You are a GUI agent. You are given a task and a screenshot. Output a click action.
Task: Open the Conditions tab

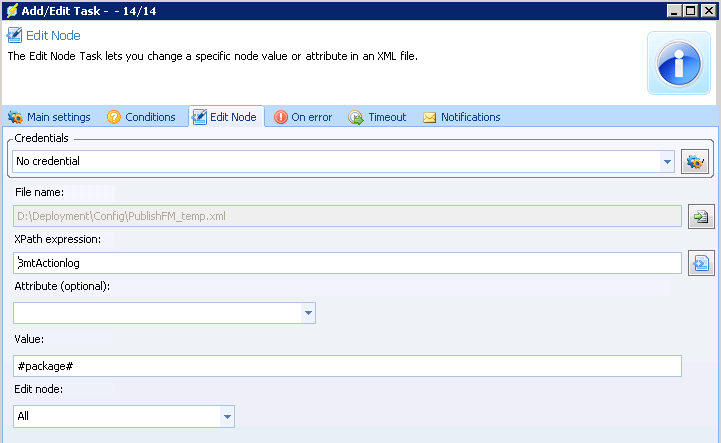[x=141, y=117]
